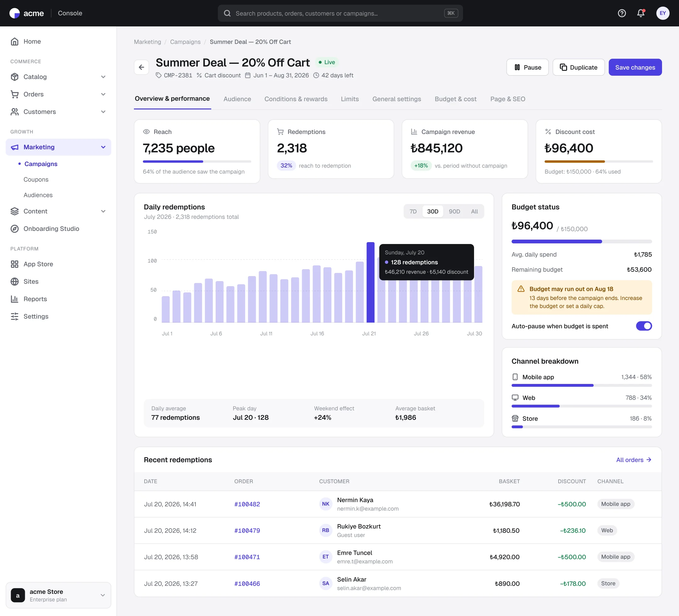
Task: Click the Budget status progress bar
Action: [582, 241]
